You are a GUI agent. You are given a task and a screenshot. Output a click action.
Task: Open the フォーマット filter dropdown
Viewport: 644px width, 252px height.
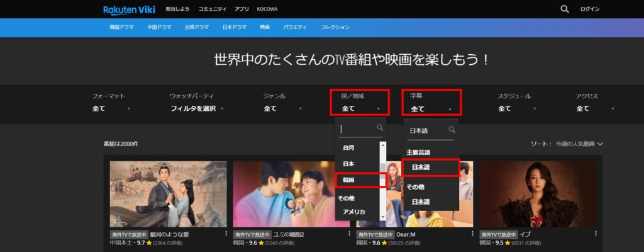pyautogui.click(x=111, y=109)
